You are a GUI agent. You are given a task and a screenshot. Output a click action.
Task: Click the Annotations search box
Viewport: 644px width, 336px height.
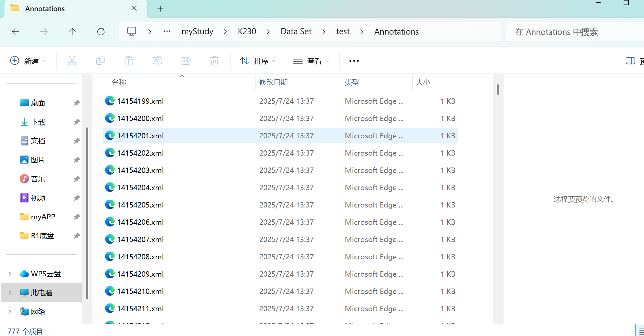pos(575,32)
